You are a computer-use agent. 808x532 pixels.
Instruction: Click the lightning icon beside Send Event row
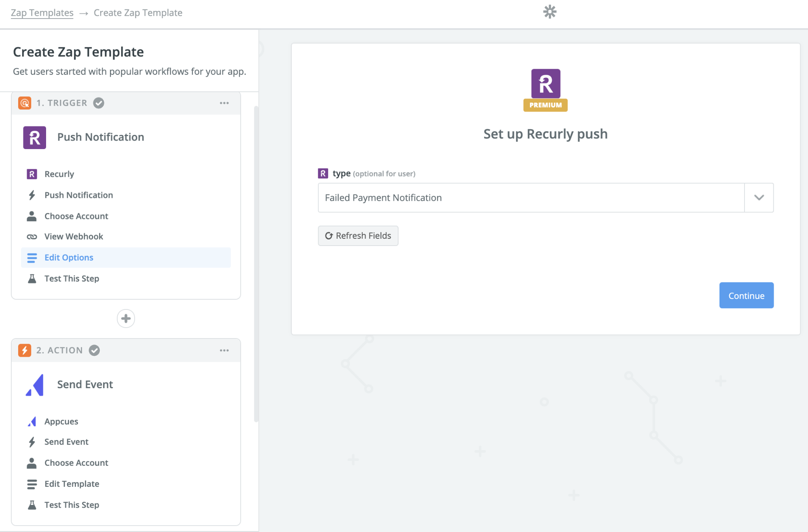tap(32, 442)
